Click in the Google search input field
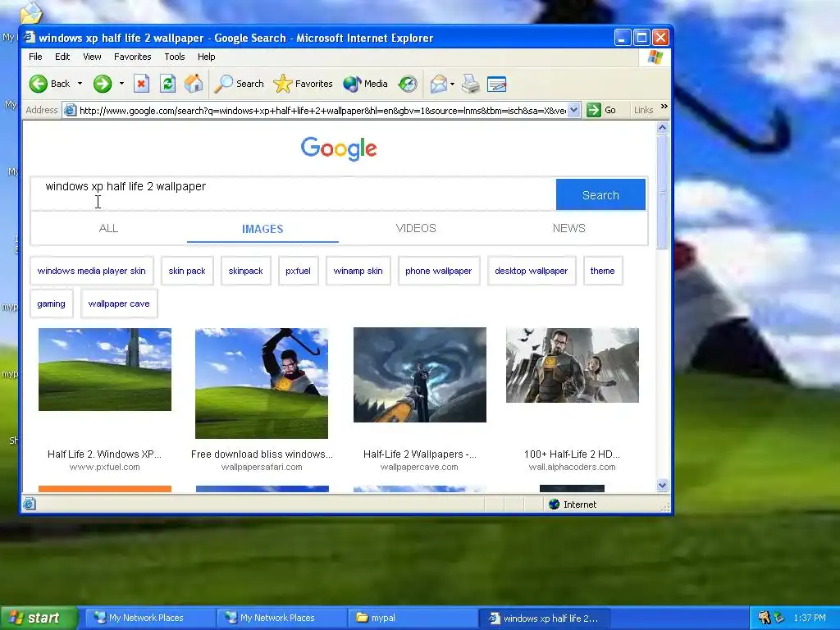This screenshot has width=840, height=630. click(294, 194)
